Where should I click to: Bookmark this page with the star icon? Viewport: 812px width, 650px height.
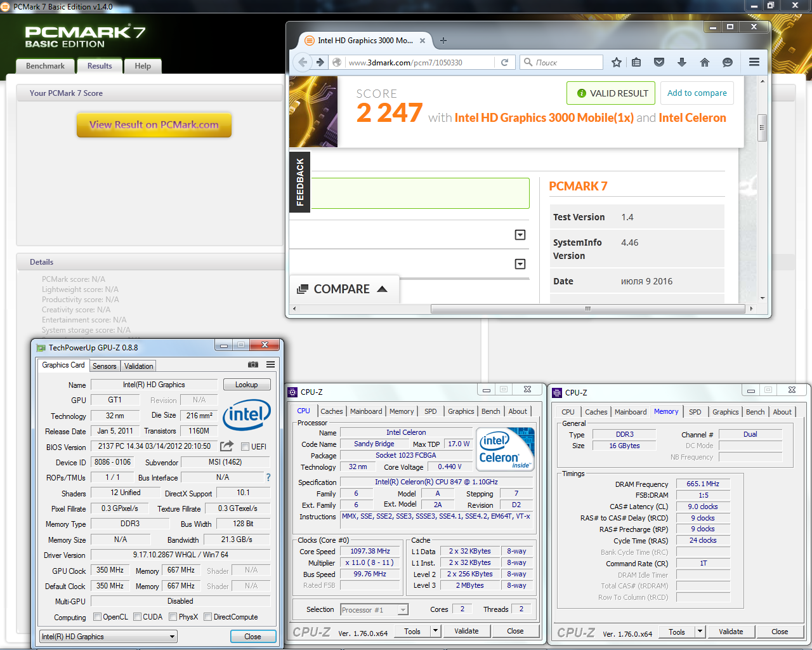pyautogui.click(x=617, y=62)
